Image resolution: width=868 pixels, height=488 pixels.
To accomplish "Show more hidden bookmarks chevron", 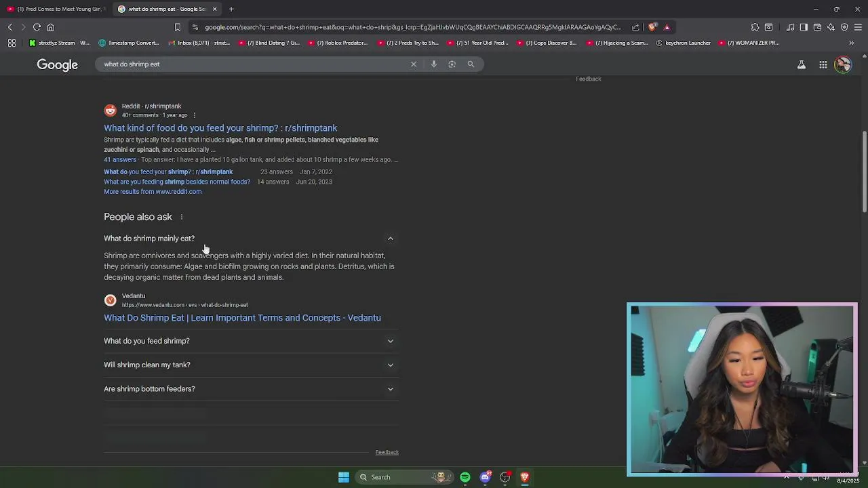I will pos(852,43).
